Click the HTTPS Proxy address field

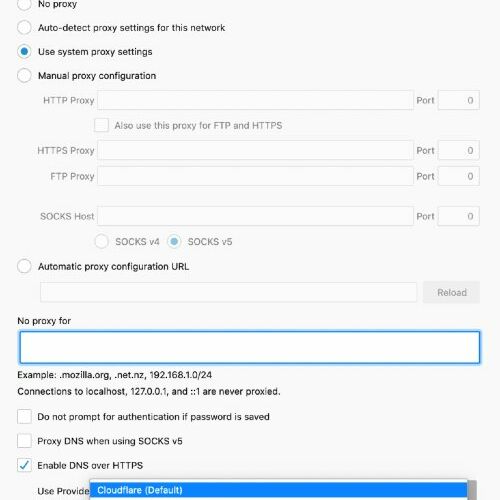[255, 150]
